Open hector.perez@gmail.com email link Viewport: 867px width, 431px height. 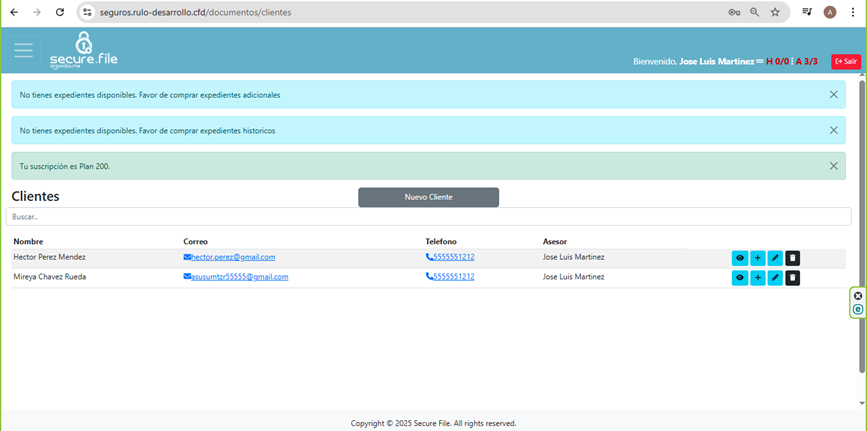[x=232, y=257]
